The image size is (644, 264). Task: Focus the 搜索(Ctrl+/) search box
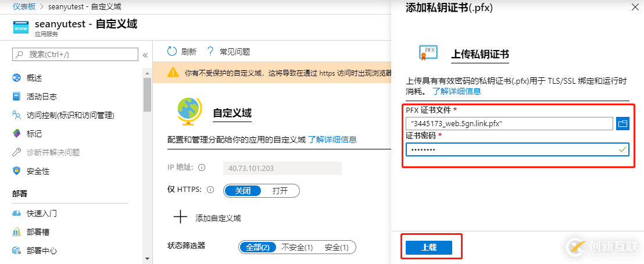pyautogui.click(x=76, y=54)
